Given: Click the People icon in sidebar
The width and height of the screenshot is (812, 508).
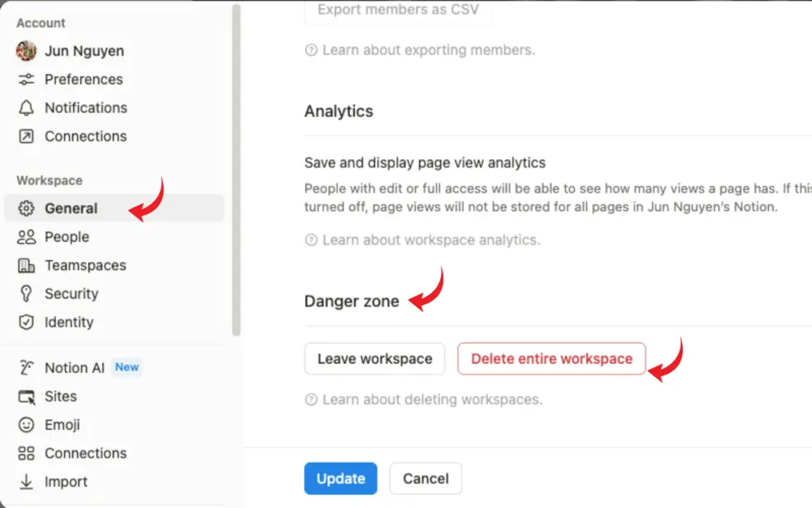Looking at the screenshot, I should pyautogui.click(x=26, y=237).
